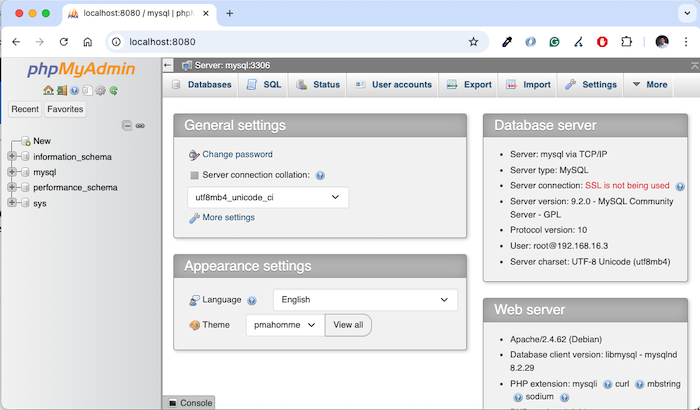This screenshot has width=700, height=410.
Task: Click the browser address bar
Action: pos(295,42)
